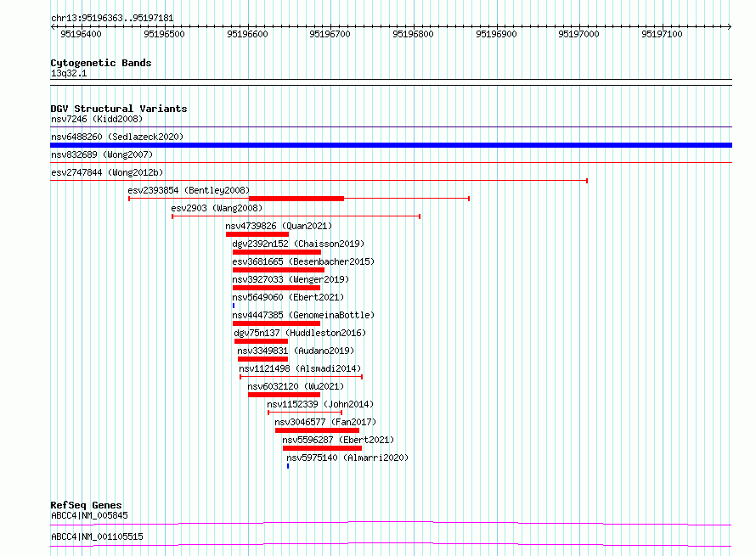
Task: Select dgv2392n152 (Chaisson2019) label
Action: (298, 244)
